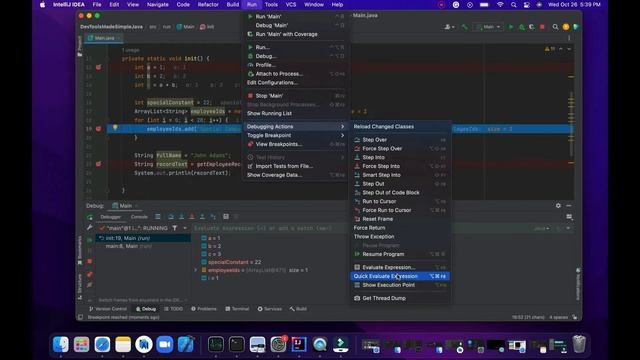
Task: Click the Run to Cursor menu icon
Action: (x=357, y=201)
